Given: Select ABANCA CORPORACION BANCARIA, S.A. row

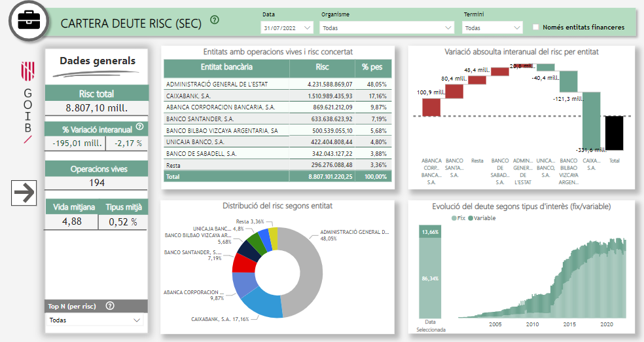Looking at the screenshot, I should click(x=277, y=107).
